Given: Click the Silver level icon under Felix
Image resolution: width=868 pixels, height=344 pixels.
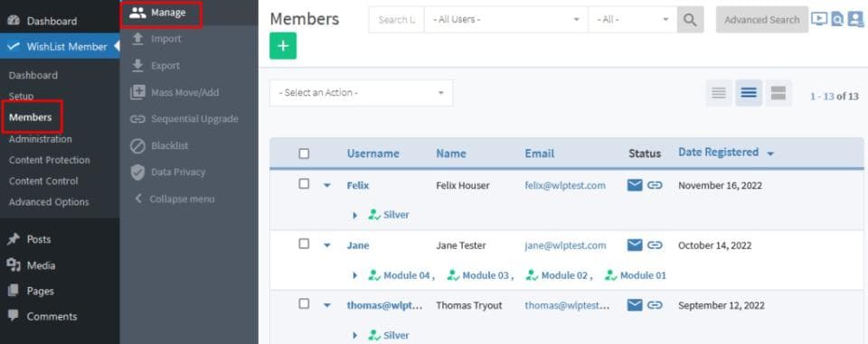Looking at the screenshot, I should 374,215.
